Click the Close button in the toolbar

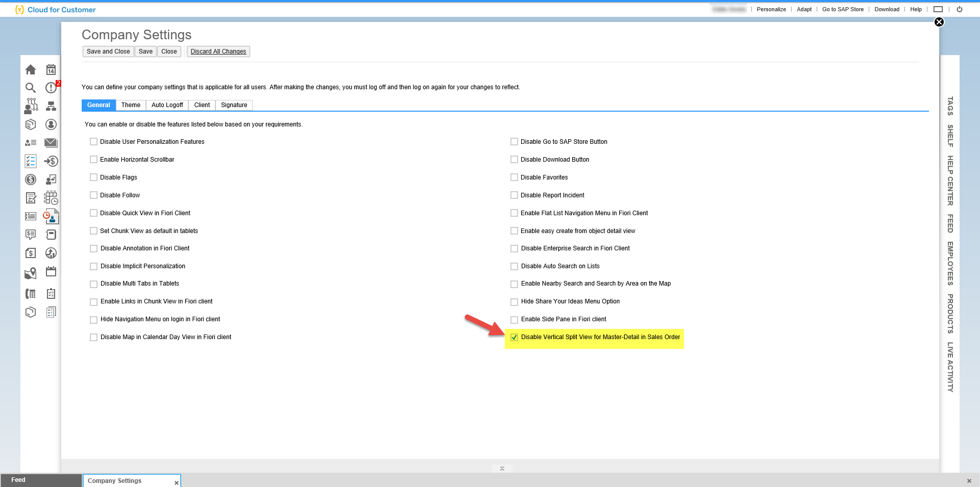pyautogui.click(x=169, y=52)
